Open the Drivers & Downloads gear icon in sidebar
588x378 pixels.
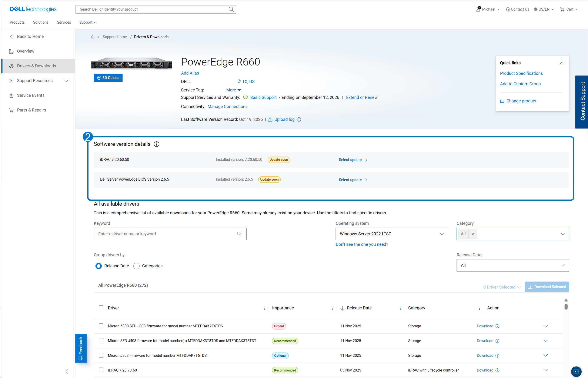tap(11, 66)
